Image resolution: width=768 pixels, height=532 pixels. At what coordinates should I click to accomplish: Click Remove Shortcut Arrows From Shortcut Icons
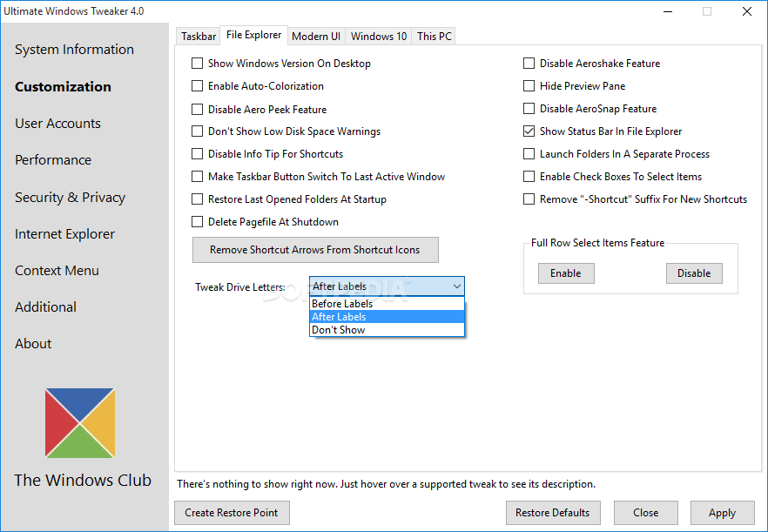click(x=315, y=250)
